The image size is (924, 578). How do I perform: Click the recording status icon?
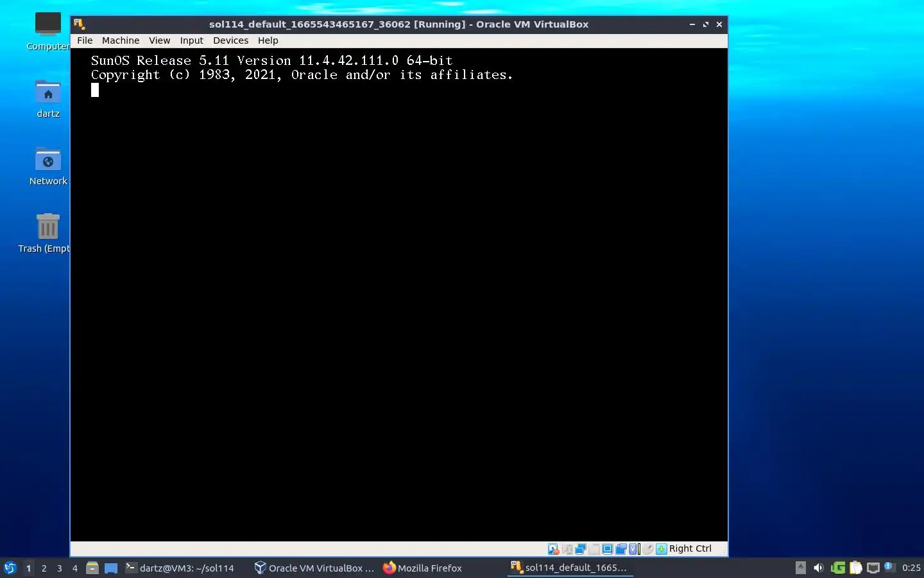coord(648,549)
